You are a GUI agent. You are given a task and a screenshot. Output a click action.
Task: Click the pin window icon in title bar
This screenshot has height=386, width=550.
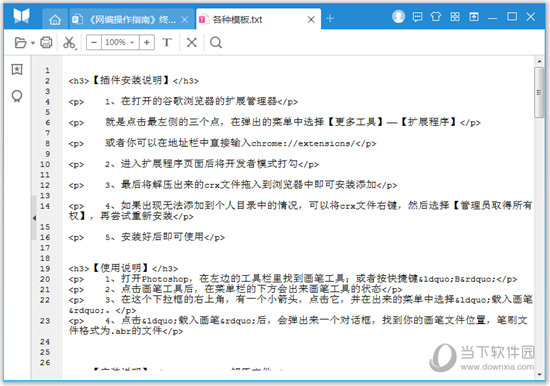(x=474, y=16)
